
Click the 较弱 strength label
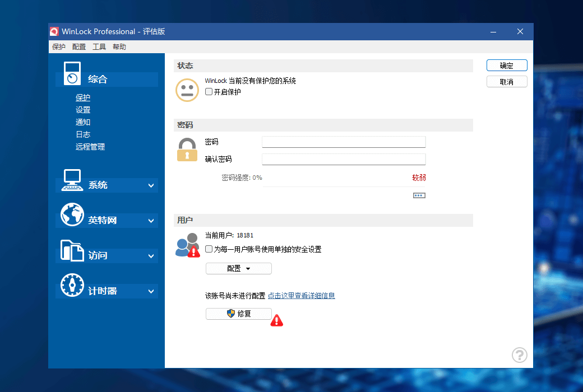click(x=419, y=178)
